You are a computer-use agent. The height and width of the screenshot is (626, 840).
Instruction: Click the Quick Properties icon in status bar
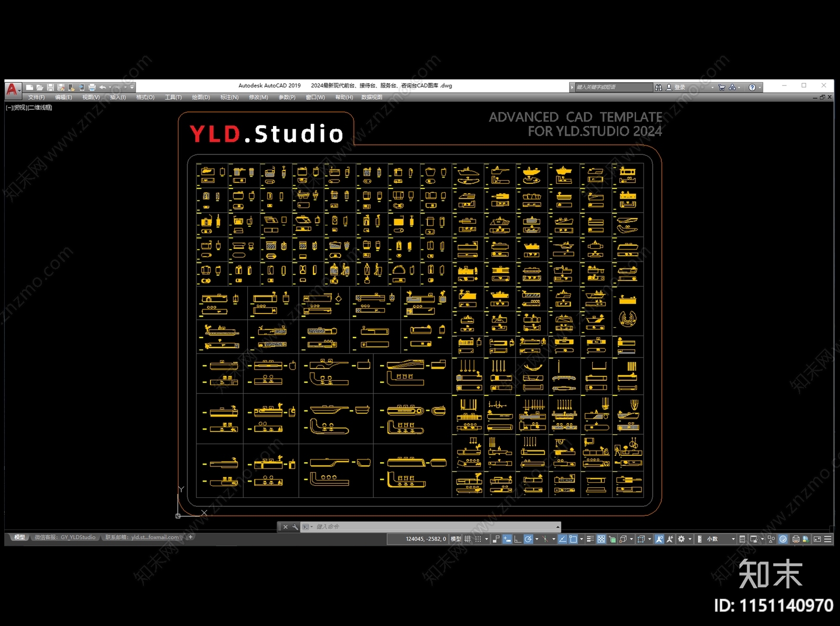(x=742, y=539)
